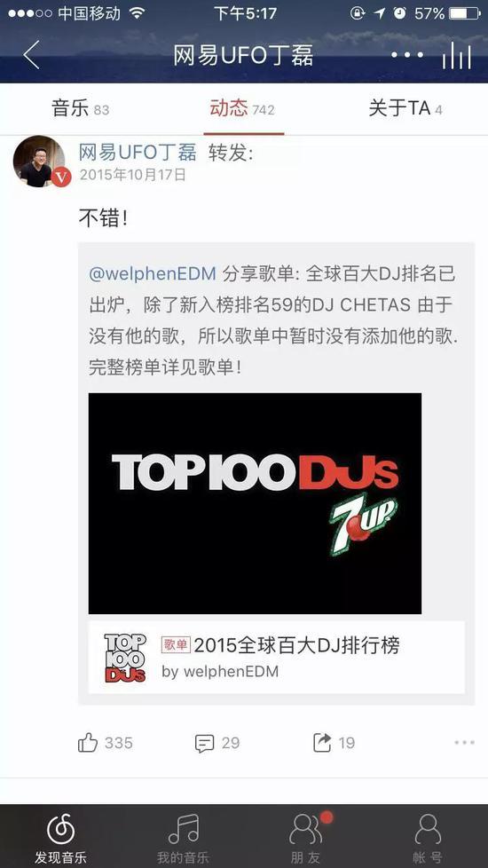The width and height of the screenshot is (488, 868).
Task: Open the @welphenEDM user link
Action: tap(153, 274)
